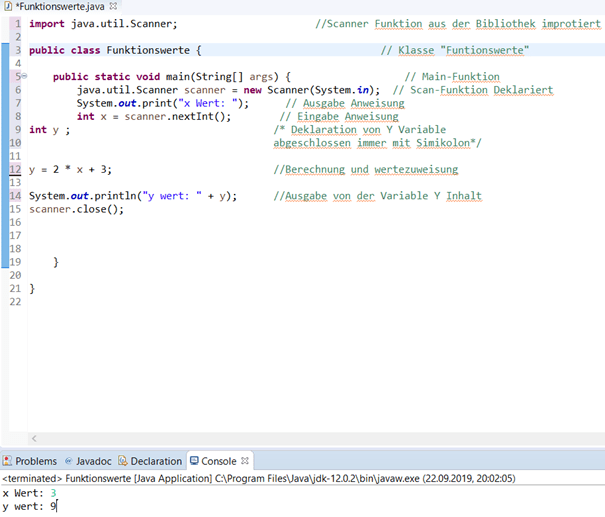Click the editor horizontal scrollbar left arrow

click(x=34, y=438)
